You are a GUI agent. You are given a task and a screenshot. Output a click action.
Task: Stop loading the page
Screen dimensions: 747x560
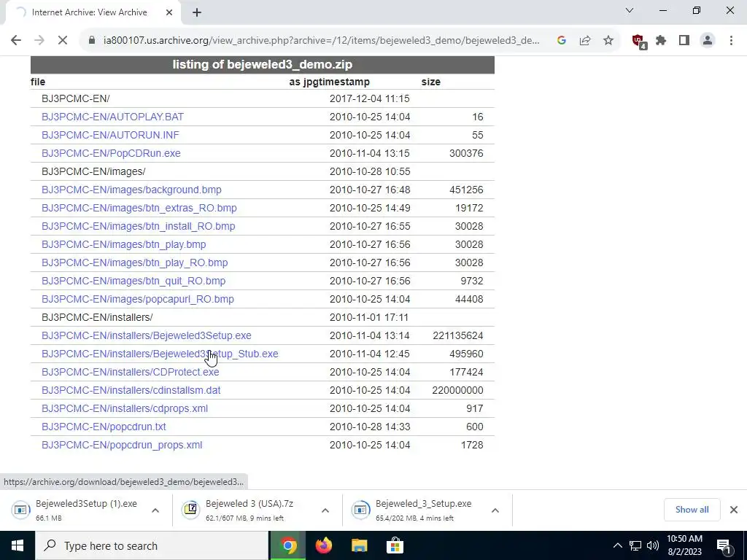[63, 41]
